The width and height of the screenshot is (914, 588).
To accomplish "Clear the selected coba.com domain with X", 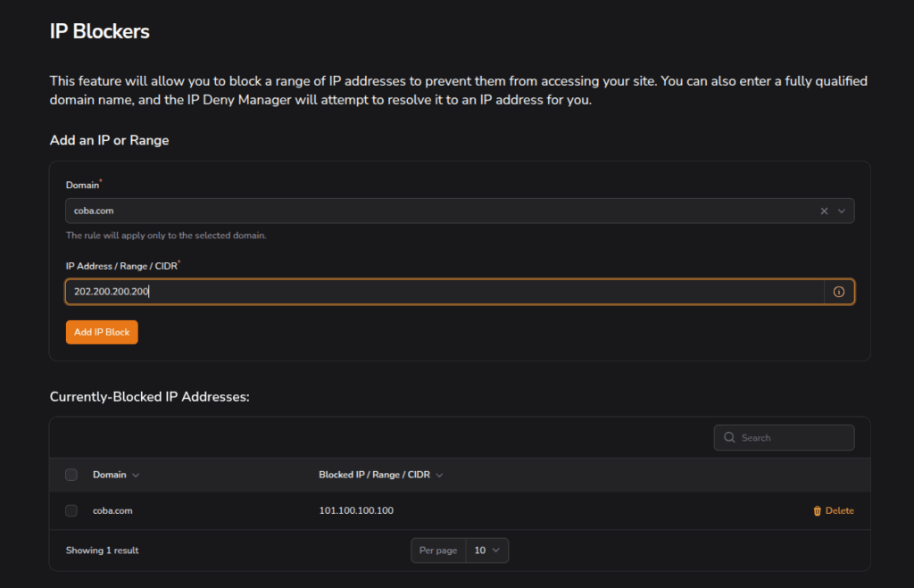I will (824, 211).
